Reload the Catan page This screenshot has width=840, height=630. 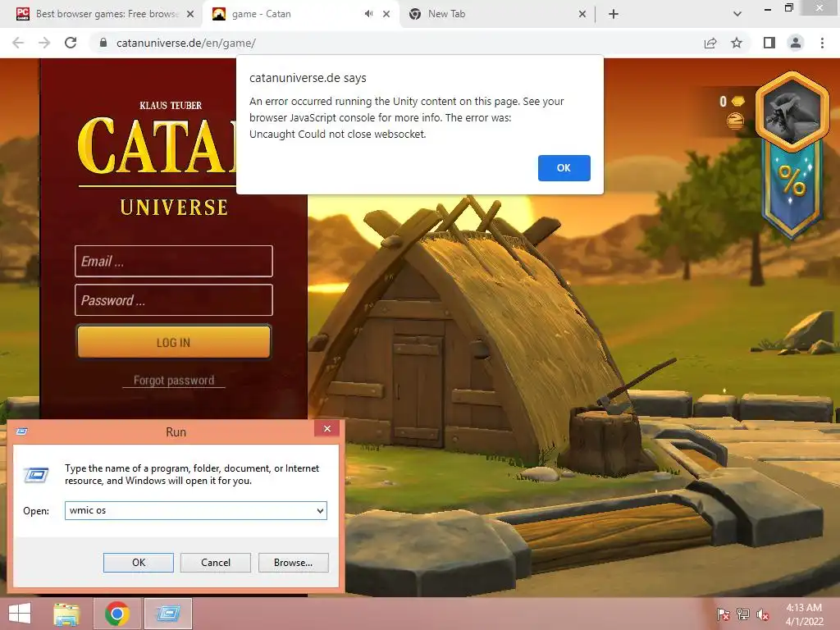71,43
